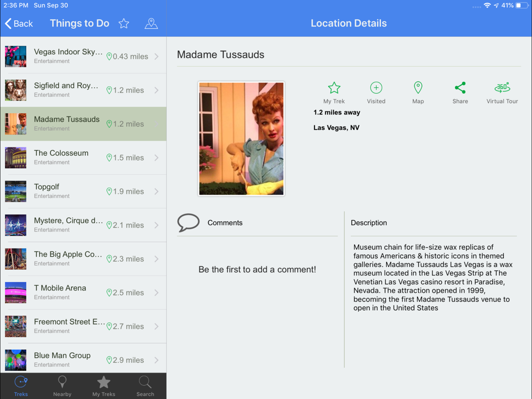Open the Topgolf list entry
The width and height of the screenshot is (532, 399).
pos(84,192)
